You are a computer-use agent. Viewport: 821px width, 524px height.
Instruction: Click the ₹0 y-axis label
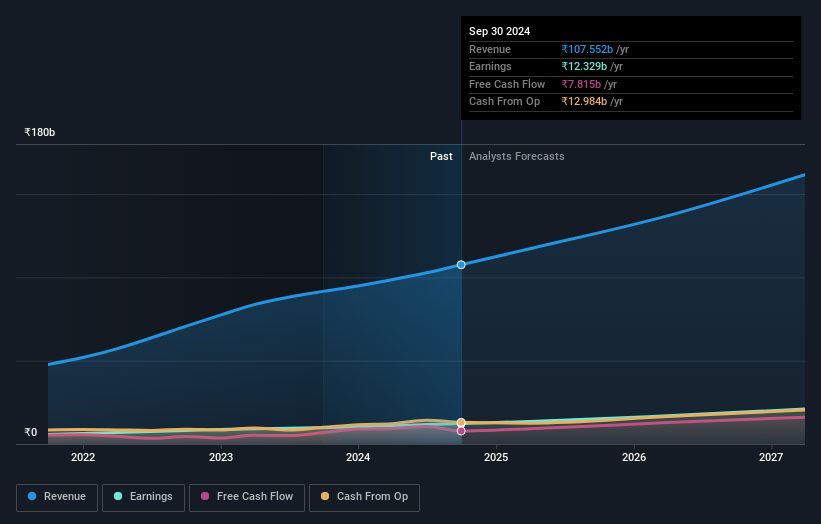tap(31, 432)
